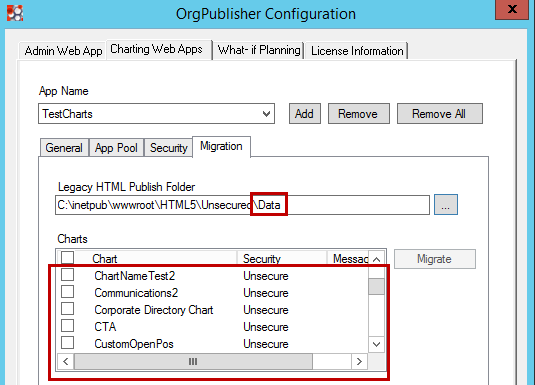Select the App Pool sub-tab

[x=116, y=148]
